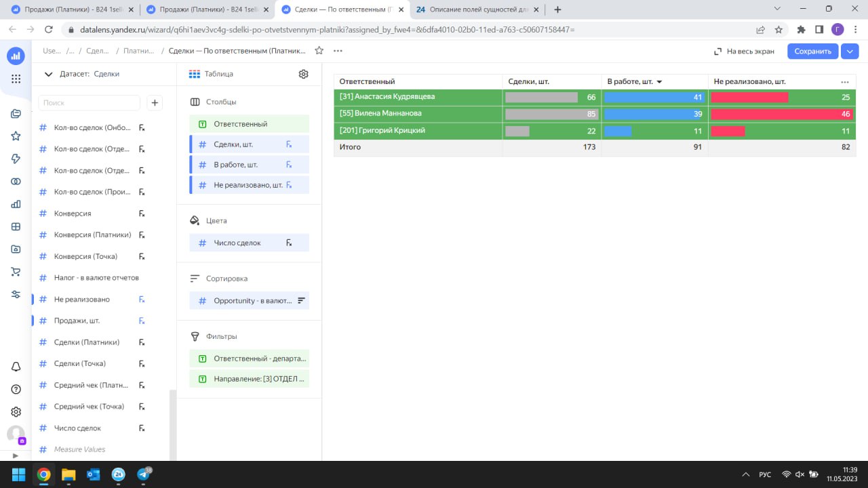Toggle sort on В работе, шт. column

tap(634, 81)
